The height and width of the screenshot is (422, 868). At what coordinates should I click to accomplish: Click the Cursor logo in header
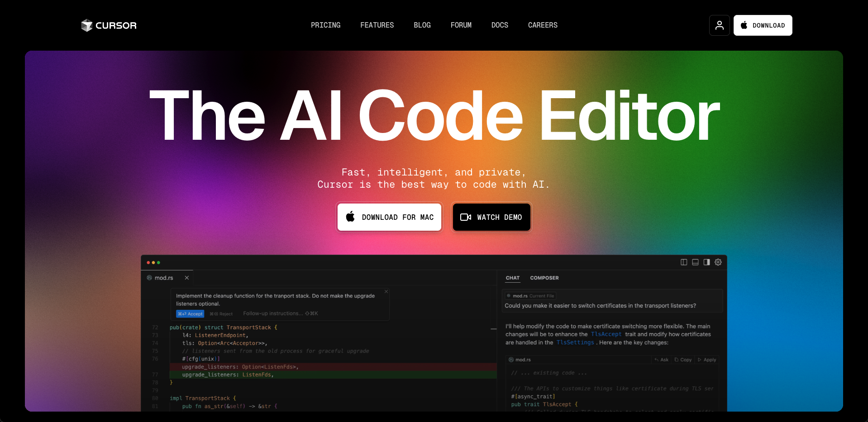coord(109,25)
